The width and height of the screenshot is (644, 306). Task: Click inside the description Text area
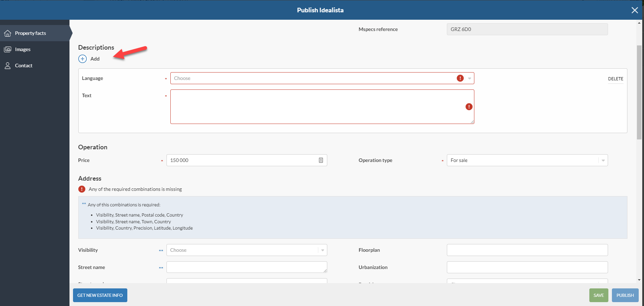pos(322,107)
